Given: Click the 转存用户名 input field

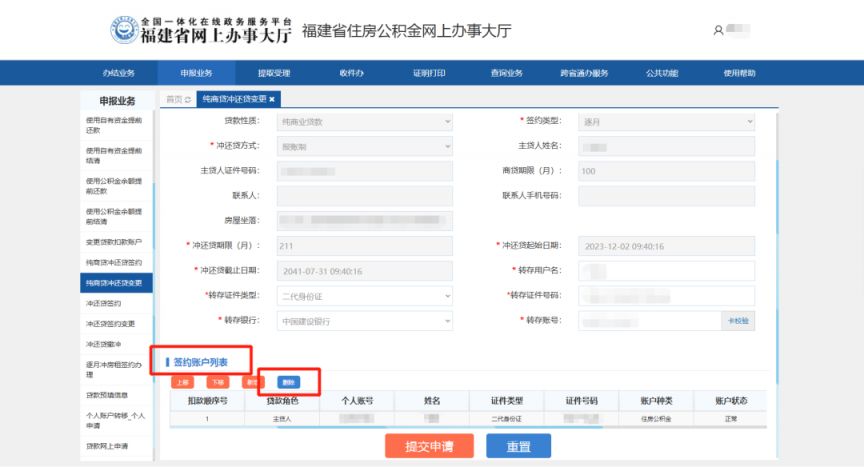Looking at the screenshot, I should (666, 271).
